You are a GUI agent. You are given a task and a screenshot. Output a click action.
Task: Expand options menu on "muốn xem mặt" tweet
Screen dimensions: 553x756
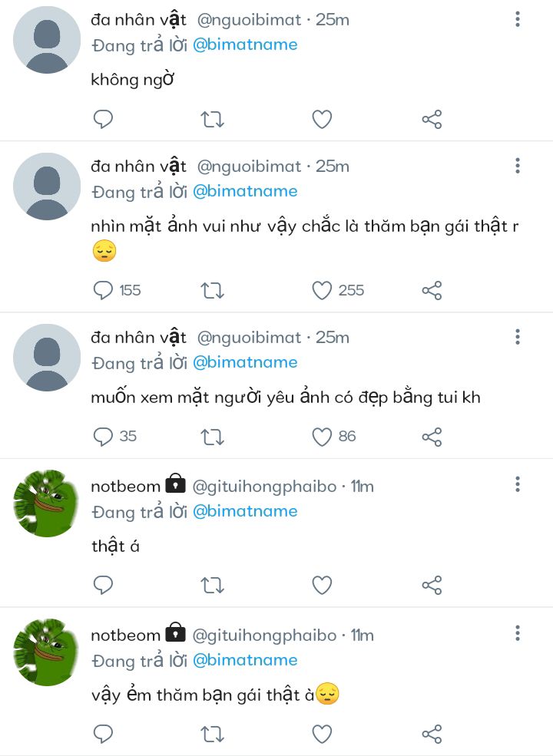518,336
